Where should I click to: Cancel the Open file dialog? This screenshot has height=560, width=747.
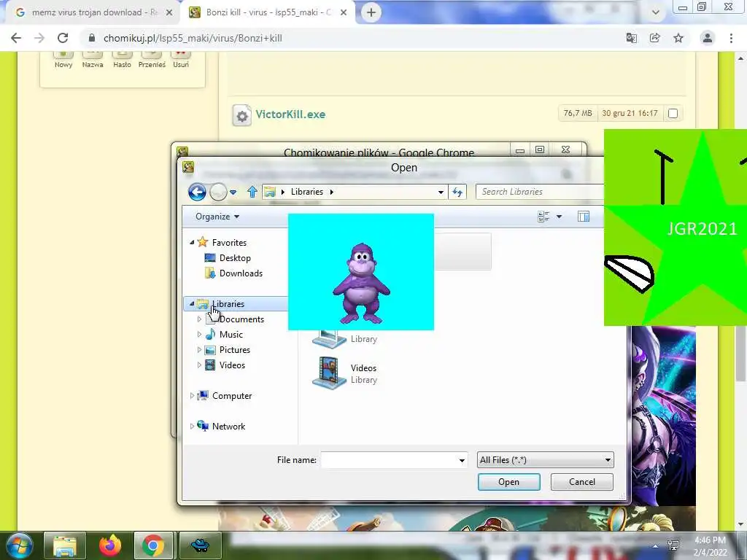coord(581,482)
